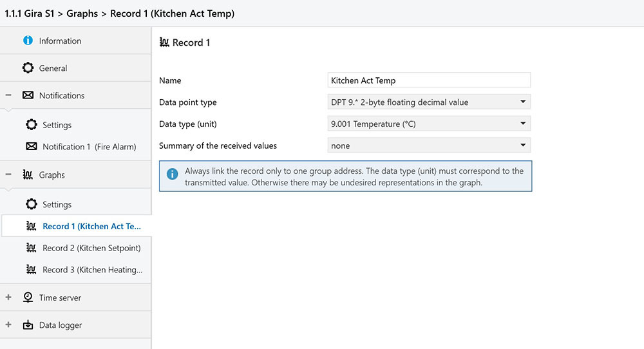Screen dimensions: 644x349
Task: Click the Notification 1 envelope icon
Action: [31, 146]
